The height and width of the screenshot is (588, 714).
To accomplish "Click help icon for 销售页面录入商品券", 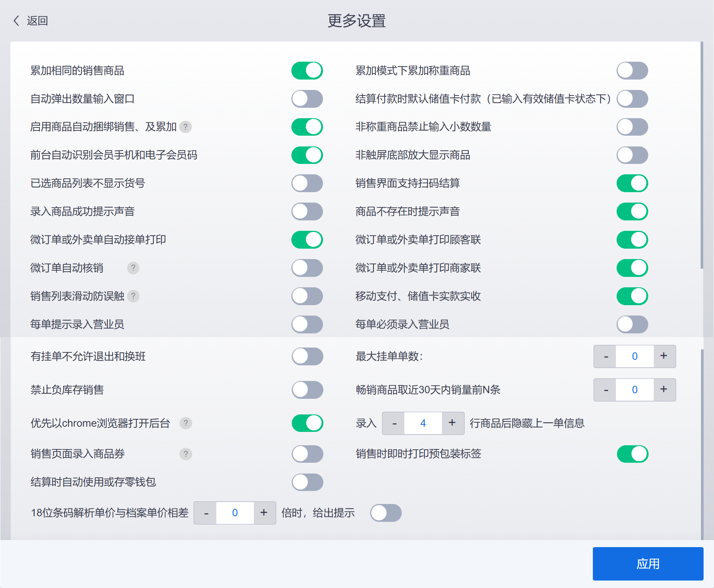I will (185, 454).
